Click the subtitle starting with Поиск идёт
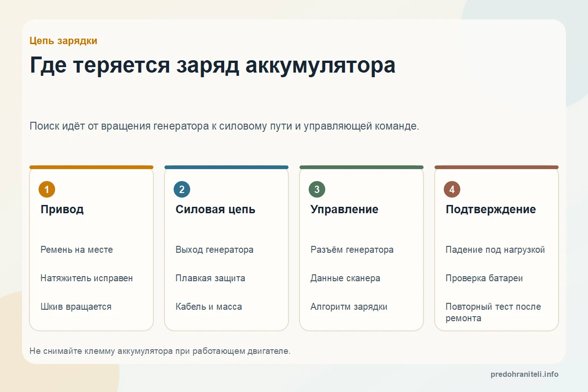Viewport: 588px width, 392px height. tap(224, 126)
